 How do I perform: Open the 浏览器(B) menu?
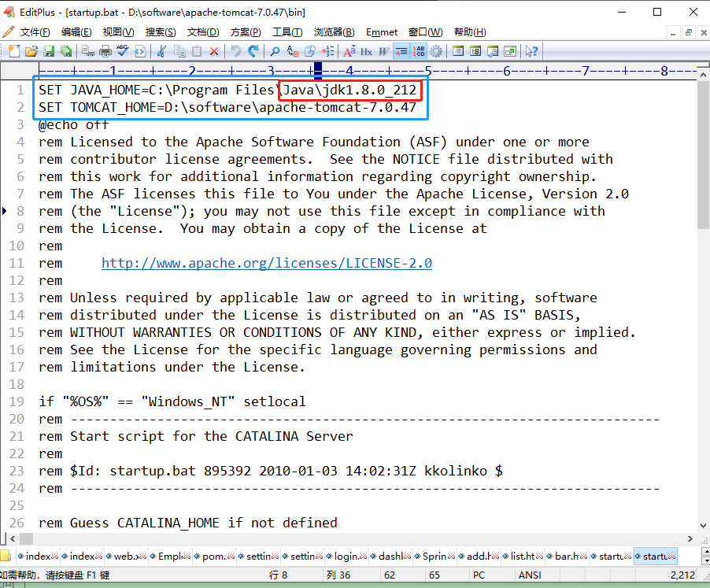point(335,32)
